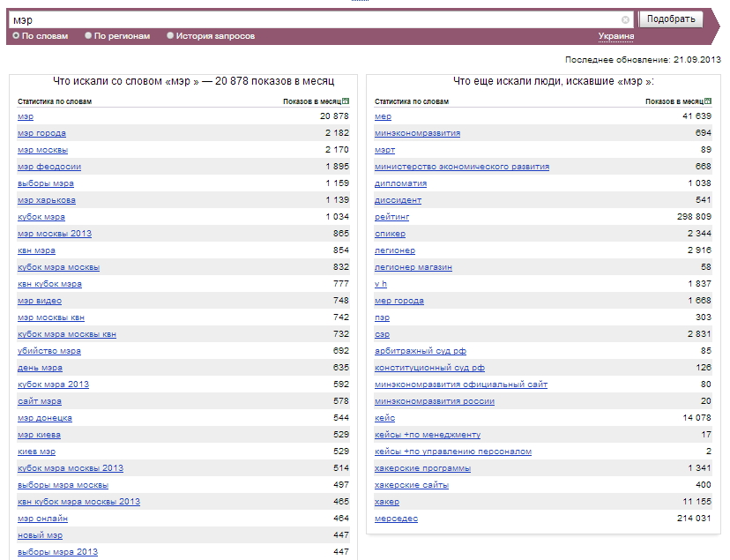Open the 'кейсы +по менеджменту' link
Image resolution: width=730 pixels, height=560 pixels.
pyautogui.click(x=428, y=435)
